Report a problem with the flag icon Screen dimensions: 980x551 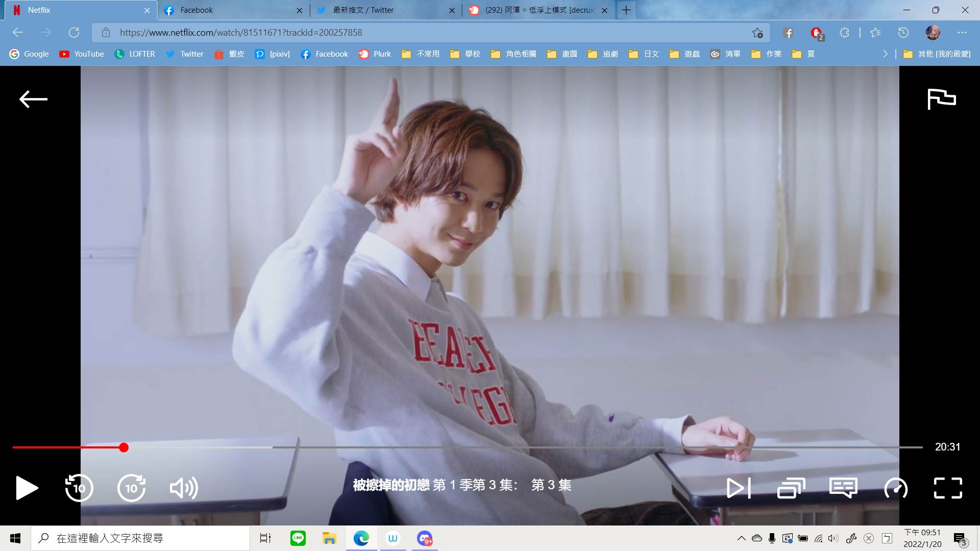click(x=941, y=99)
